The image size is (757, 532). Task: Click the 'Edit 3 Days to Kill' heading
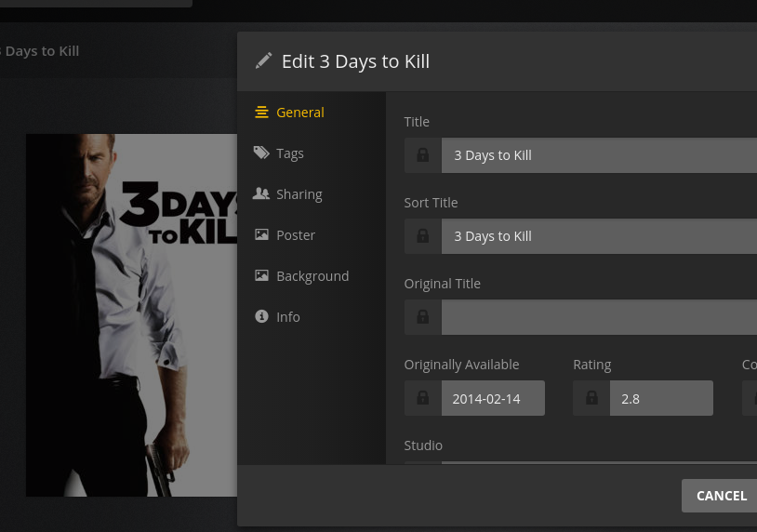(x=355, y=61)
